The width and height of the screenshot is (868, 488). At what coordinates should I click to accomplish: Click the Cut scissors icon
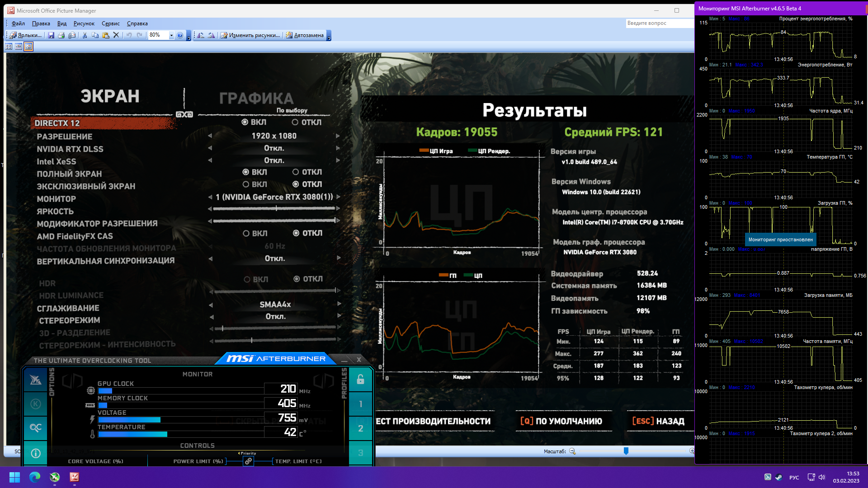coord(85,35)
